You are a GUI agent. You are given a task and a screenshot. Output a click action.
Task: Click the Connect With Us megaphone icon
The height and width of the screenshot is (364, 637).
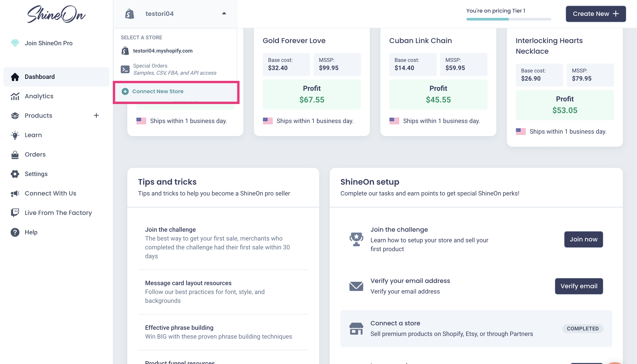point(15,193)
